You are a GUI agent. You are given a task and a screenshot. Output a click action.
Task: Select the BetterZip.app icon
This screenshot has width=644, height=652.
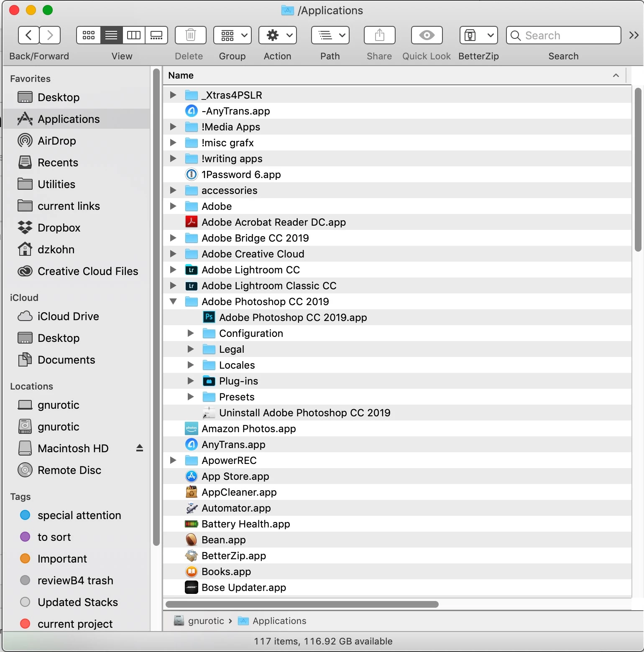pos(192,555)
